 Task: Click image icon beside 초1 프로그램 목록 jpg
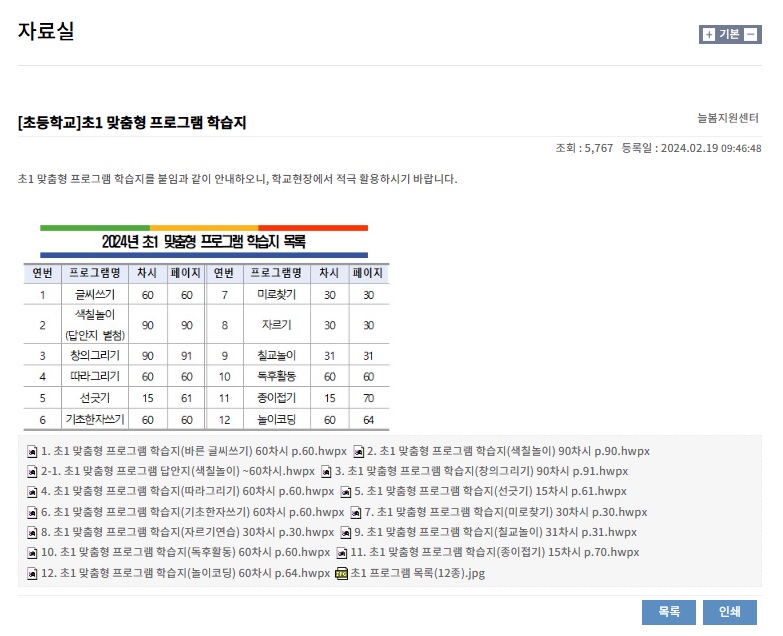click(x=342, y=574)
